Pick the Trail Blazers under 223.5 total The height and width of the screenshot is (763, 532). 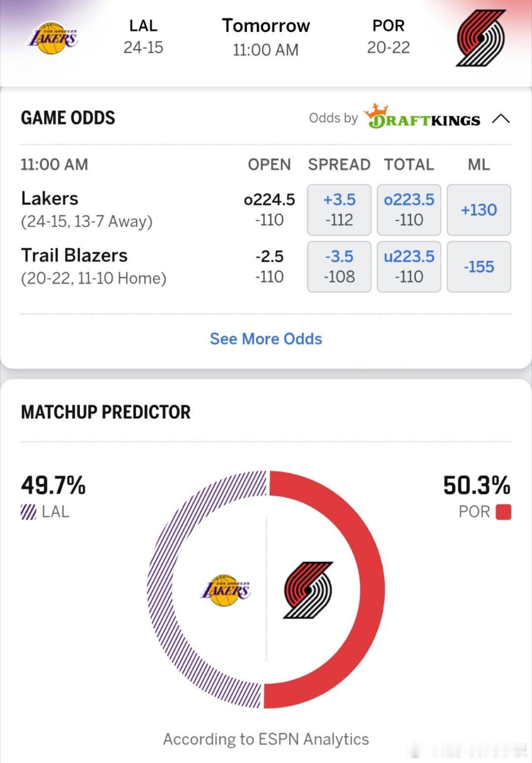[409, 267]
